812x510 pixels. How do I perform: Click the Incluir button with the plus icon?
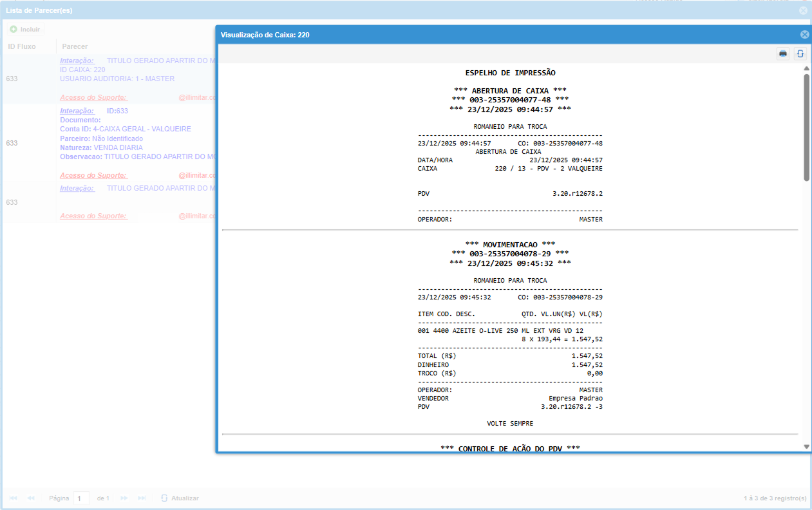[25, 30]
